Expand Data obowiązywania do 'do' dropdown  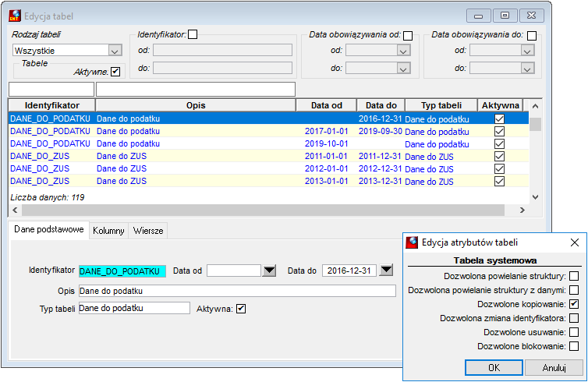[527, 69]
